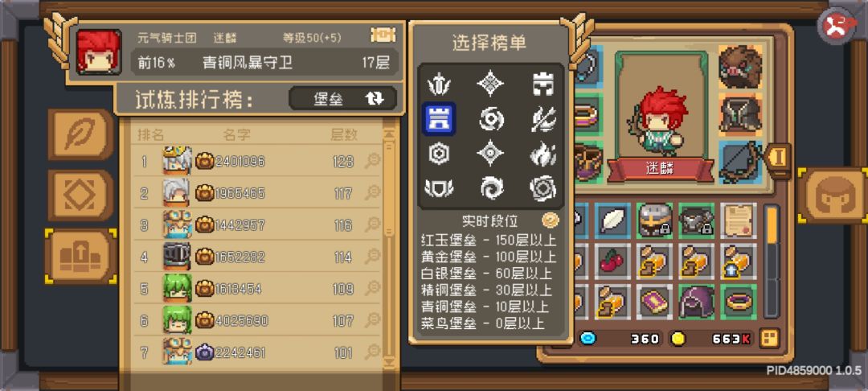Choose the flame leaderboard icon
The height and width of the screenshot is (391, 868).
pyautogui.click(x=542, y=154)
